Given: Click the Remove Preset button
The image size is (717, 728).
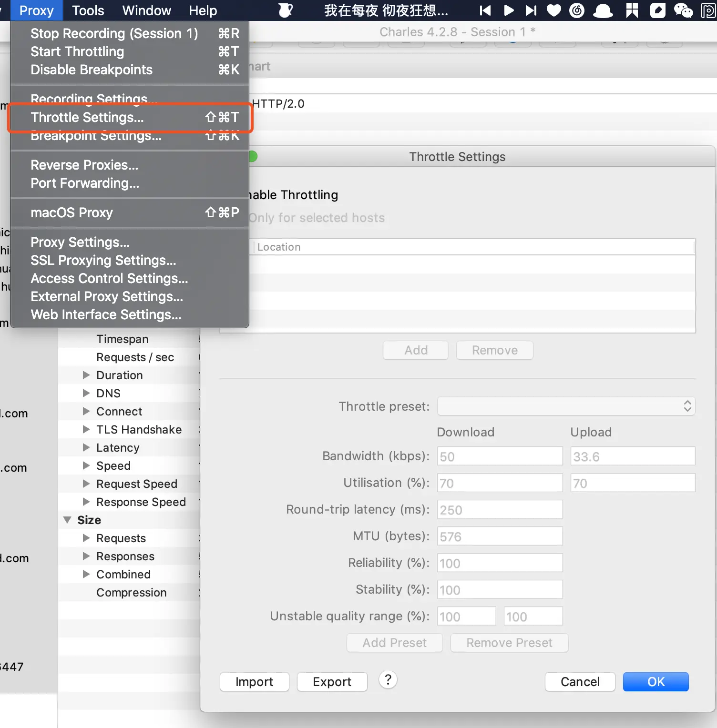Looking at the screenshot, I should (x=509, y=643).
